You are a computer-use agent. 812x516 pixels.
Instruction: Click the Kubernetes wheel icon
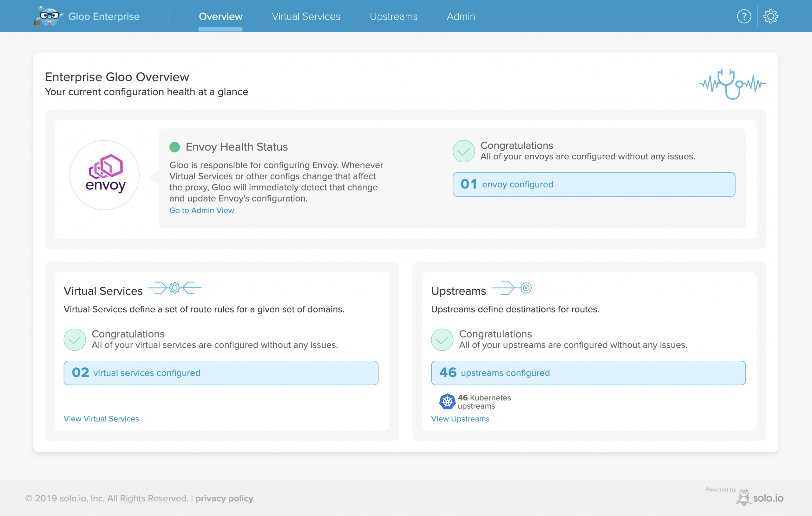447,401
